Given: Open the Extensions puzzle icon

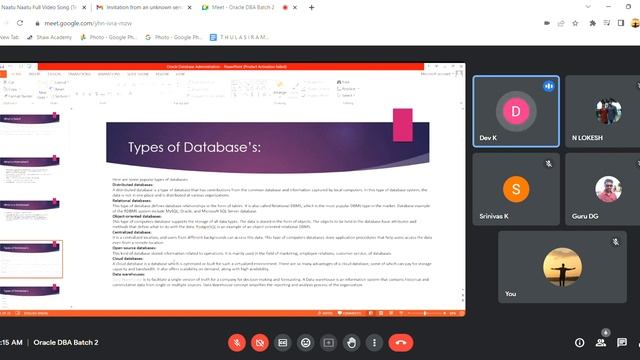Looking at the screenshot, I should click(x=592, y=23).
